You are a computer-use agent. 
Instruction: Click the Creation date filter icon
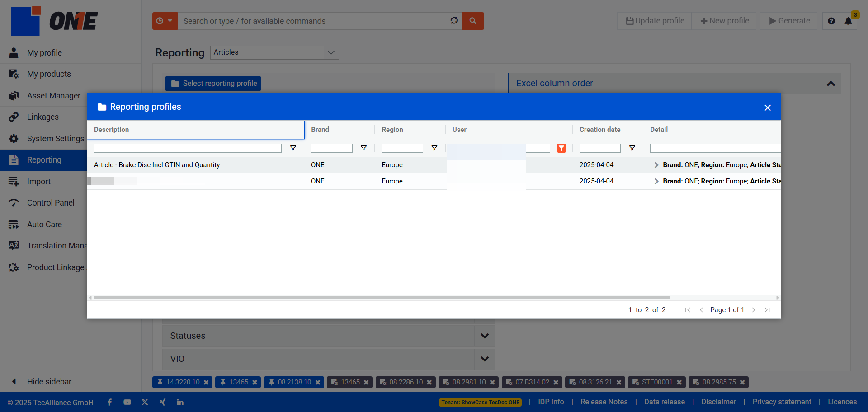(x=632, y=148)
